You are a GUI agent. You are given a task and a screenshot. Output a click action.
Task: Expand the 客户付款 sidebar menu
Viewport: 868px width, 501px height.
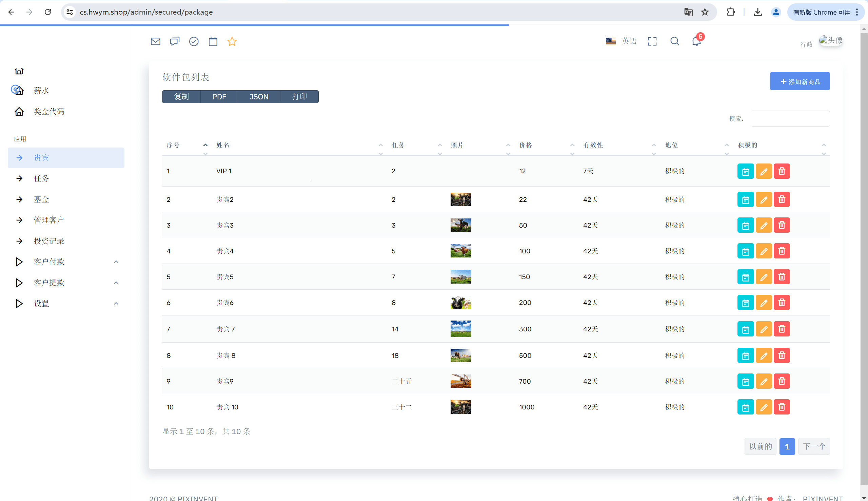(49, 262)
